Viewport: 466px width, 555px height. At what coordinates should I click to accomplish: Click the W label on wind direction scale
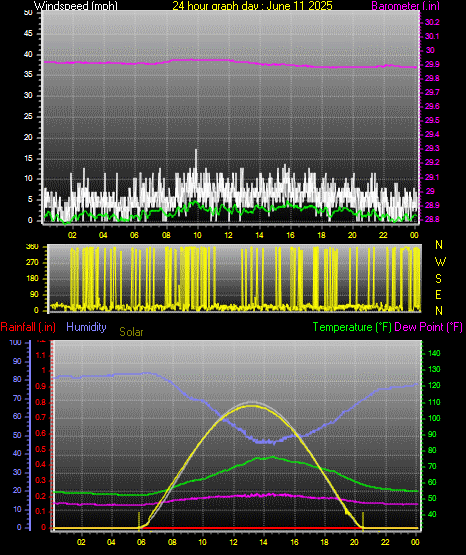pyautogui.click(x=440, y=262)
